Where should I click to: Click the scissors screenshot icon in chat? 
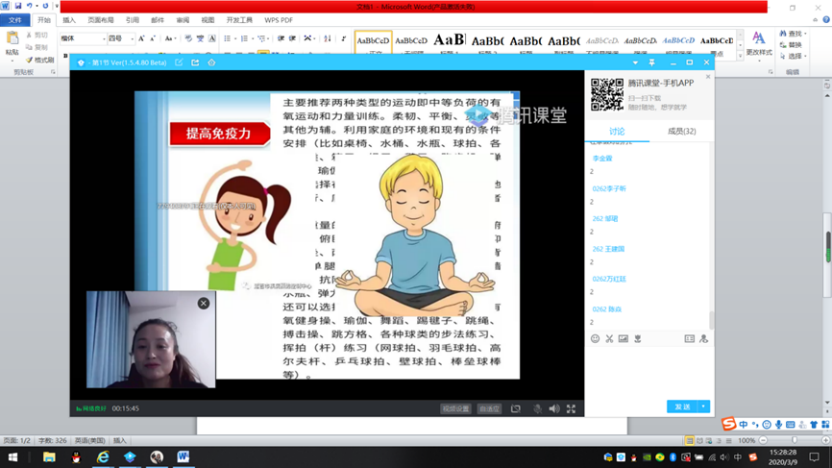[609, 339]
